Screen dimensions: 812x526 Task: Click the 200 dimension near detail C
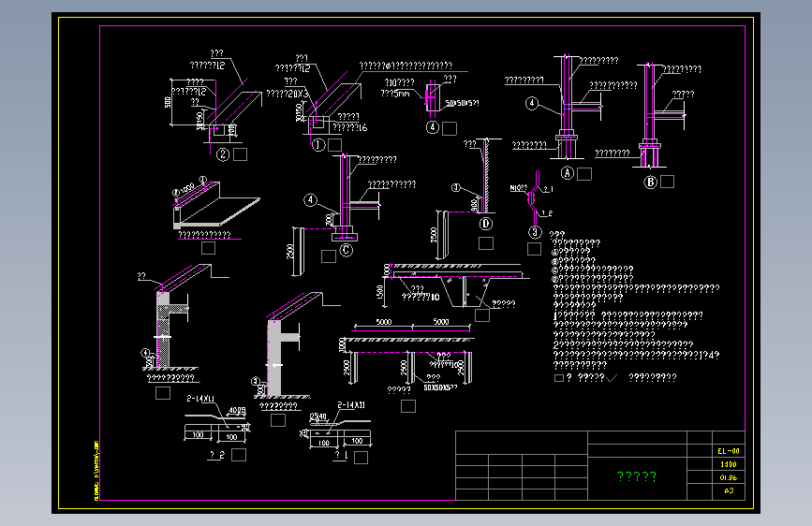330,220
